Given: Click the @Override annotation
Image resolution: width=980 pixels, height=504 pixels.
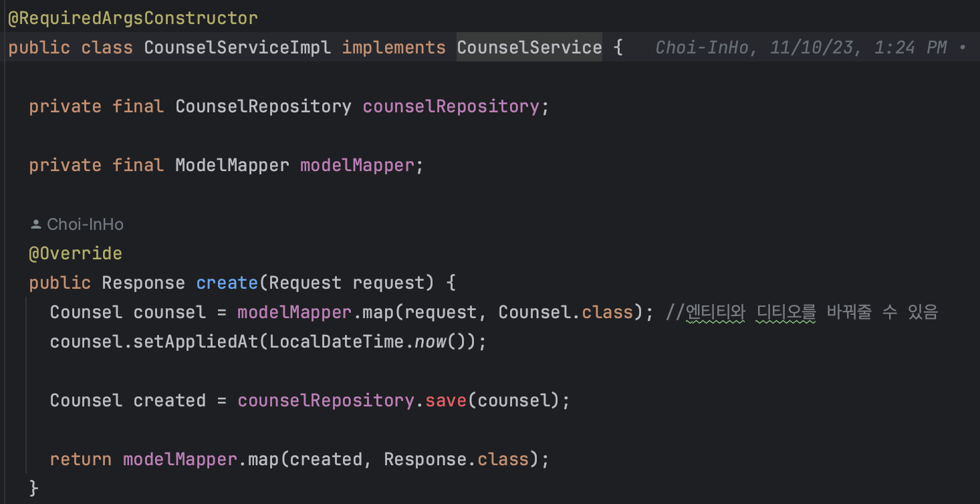Looking at the screenshot, I should click(76, 253).
